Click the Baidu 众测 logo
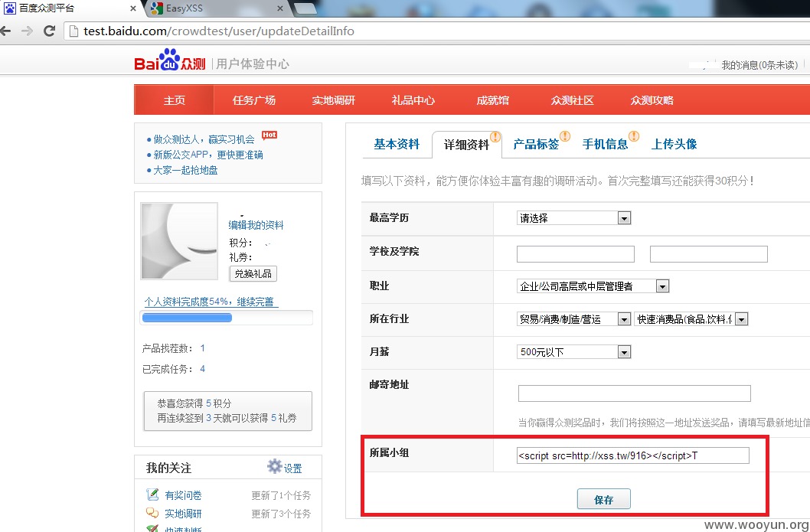This screenshot has height=532, width=810. coord(169,60)
